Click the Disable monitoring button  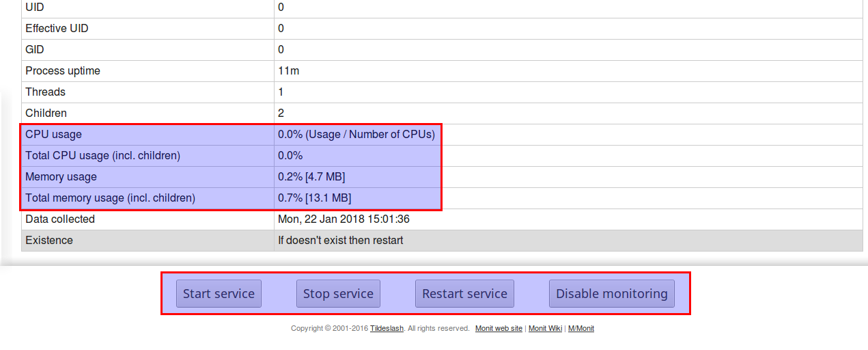612,293
